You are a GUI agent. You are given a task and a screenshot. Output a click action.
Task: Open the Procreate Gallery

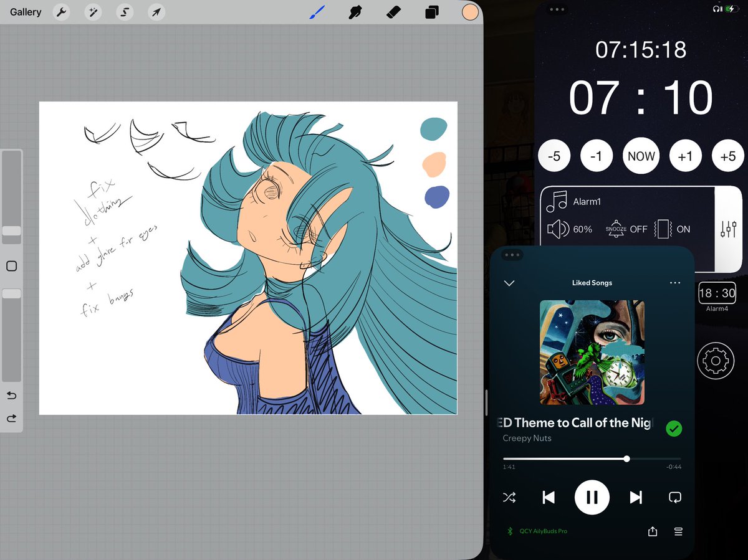coord(26,12)
